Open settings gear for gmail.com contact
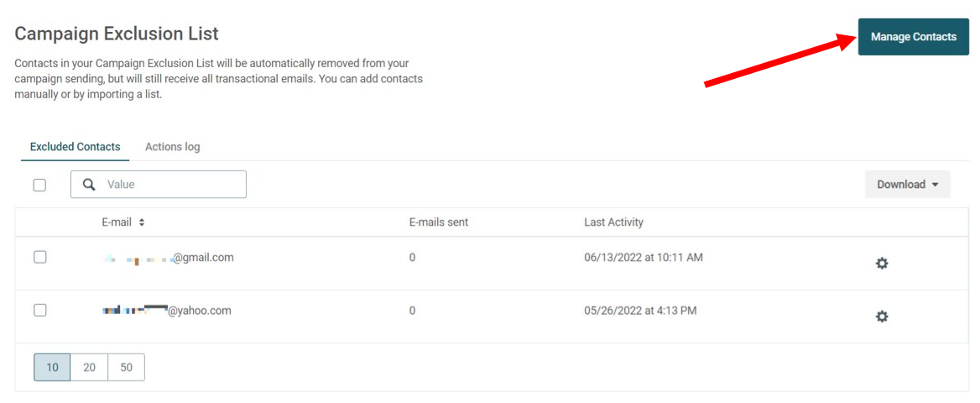980x403 pixels. [881, 264]
